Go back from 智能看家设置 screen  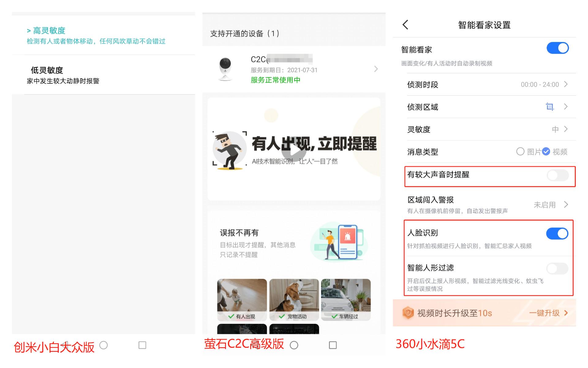pyautogui.click(x=405, y=25)
